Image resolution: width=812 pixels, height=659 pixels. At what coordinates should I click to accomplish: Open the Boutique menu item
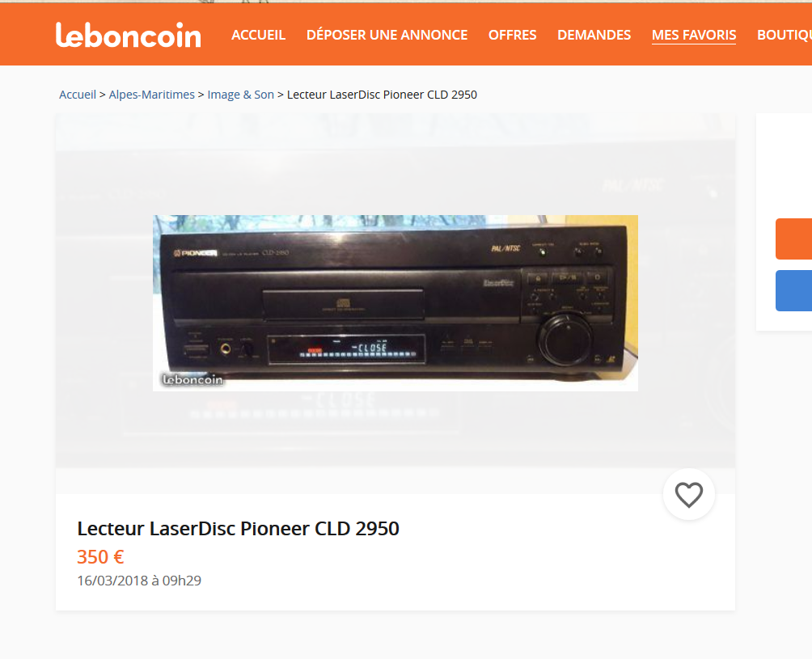point(784,35)
